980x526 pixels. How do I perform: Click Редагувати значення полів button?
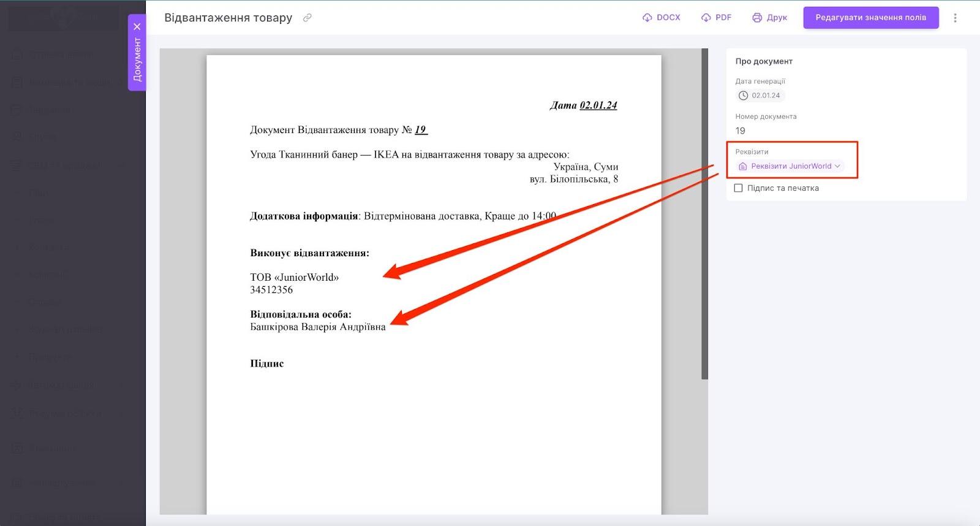point(871,18)
